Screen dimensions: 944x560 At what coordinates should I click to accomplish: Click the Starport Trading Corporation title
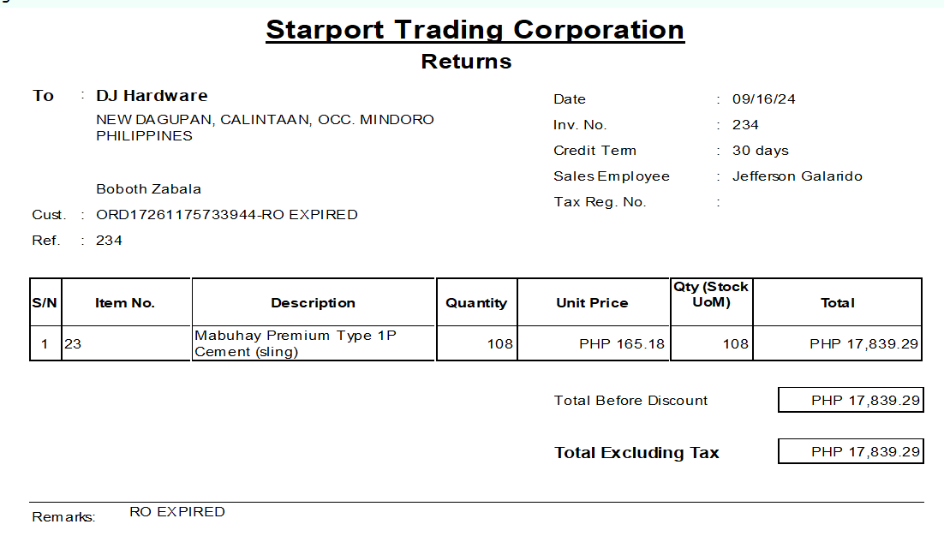click(475, 29)
